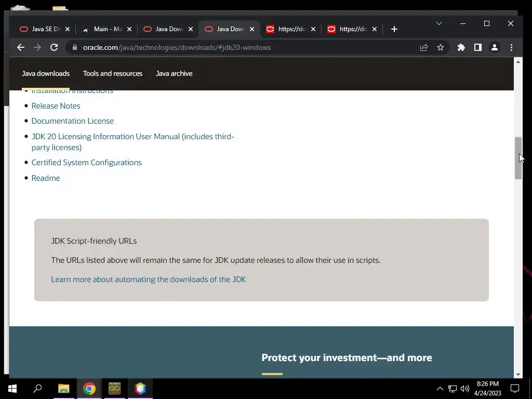This screenshot has height=399, width=532.
Task: Bookmark this page with star icon
Action: pos(441,47)
